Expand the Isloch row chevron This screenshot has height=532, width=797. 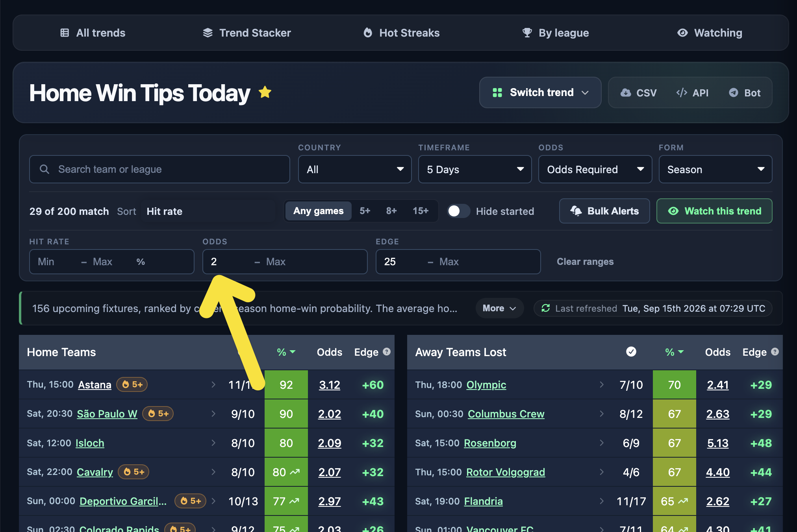213,443
